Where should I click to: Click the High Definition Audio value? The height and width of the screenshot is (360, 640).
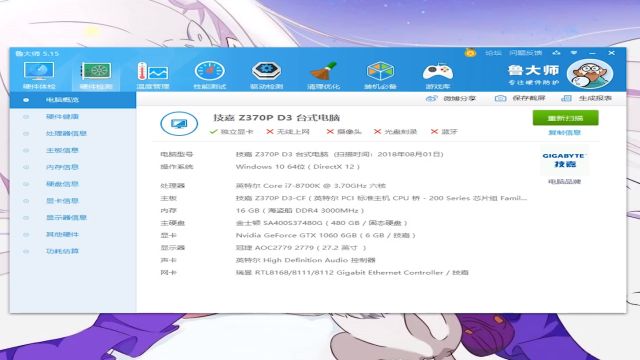(x=305, y=260)
